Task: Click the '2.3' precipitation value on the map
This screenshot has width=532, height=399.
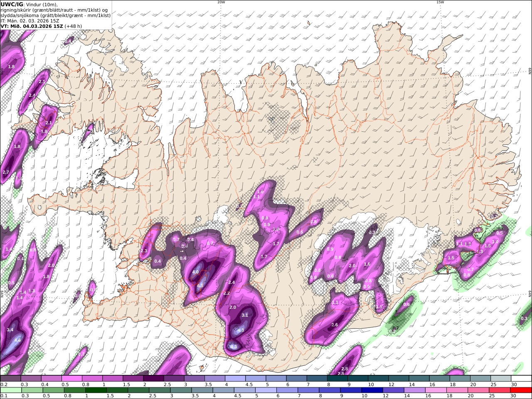Action: (144, 251)
